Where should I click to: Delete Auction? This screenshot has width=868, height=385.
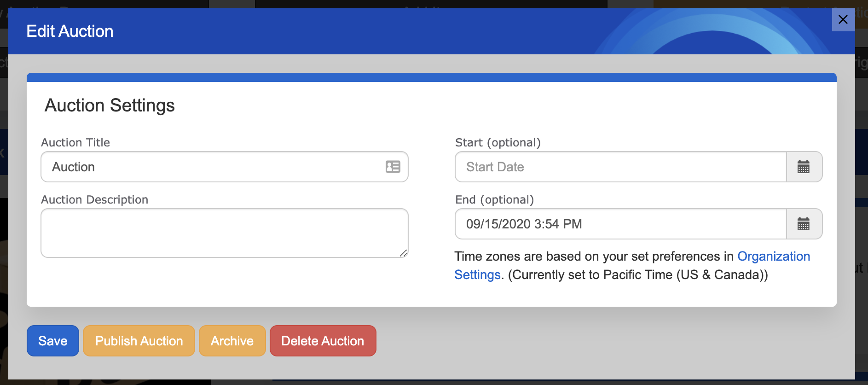tap(323, 341)
